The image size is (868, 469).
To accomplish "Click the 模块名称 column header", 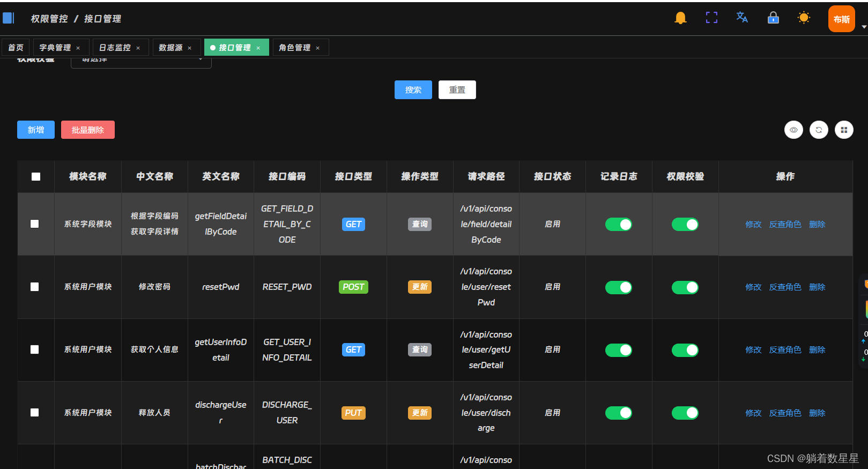I will [88, 176].
